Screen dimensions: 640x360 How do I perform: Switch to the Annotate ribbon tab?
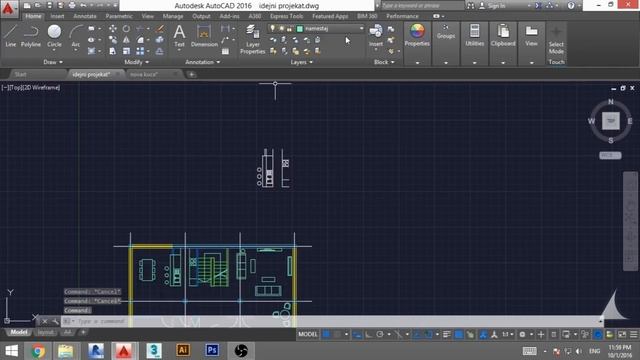click(x=85, y=16)
